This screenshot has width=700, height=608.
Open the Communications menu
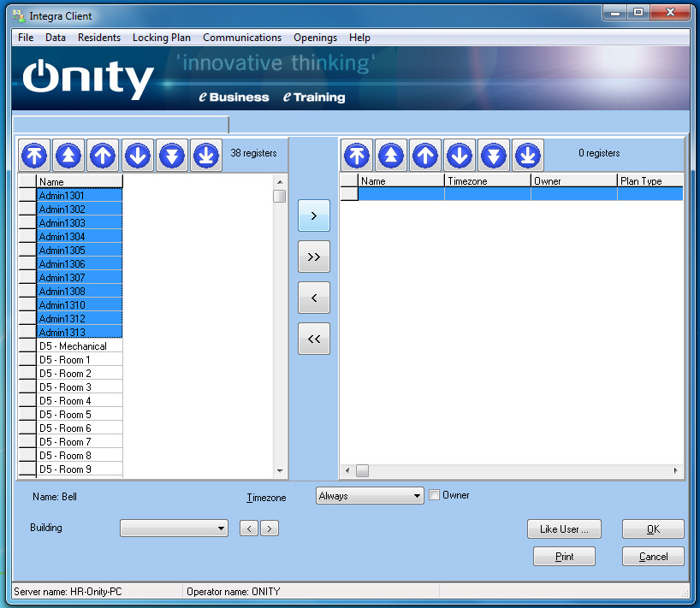pyautogui.click(x=242, y=38)
